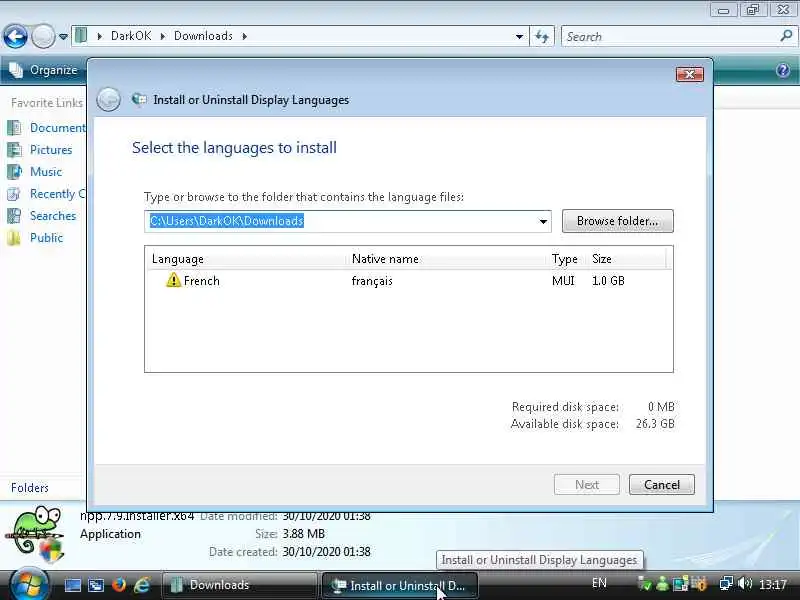Click the search magnifier icon
This screenshot has width=800, height=600.
point(786,36)
